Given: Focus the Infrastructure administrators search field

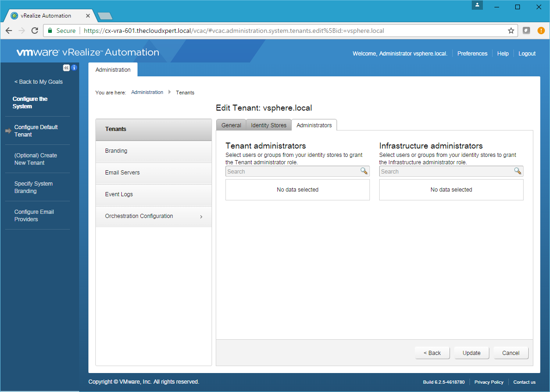Looking at the screenshot, I should click(x=446, y=171).
